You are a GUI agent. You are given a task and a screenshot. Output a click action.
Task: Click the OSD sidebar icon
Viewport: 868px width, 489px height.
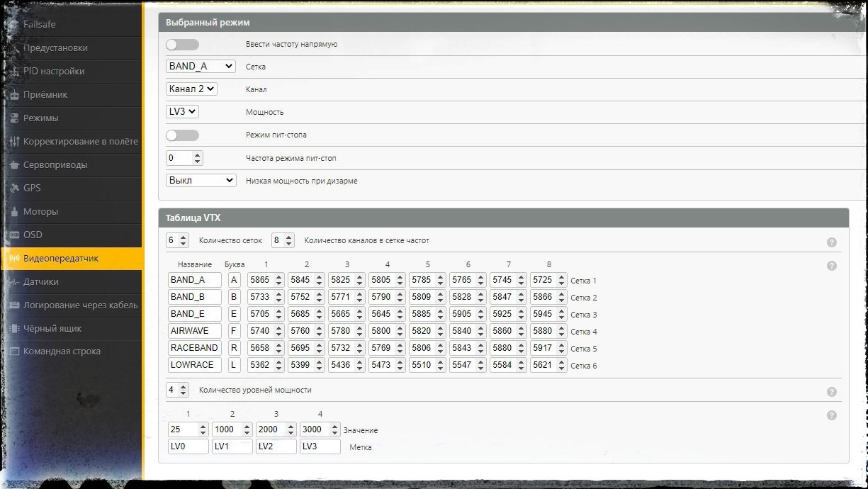tap(14, 235)
